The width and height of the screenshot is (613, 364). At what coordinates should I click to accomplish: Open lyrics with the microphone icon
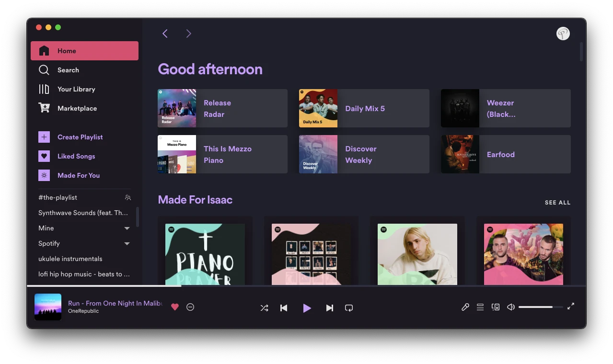[x=464, y=307]
